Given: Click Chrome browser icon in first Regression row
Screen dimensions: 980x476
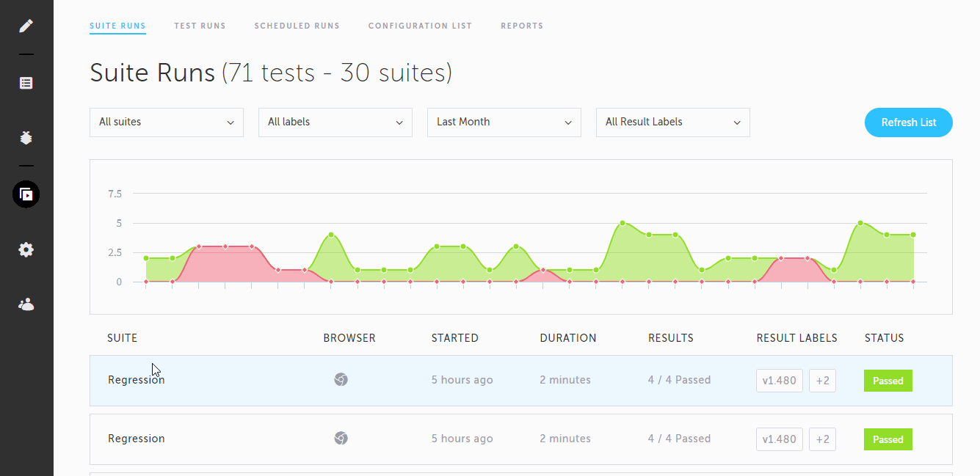Looking at the screenshot, I should point(341,380).
